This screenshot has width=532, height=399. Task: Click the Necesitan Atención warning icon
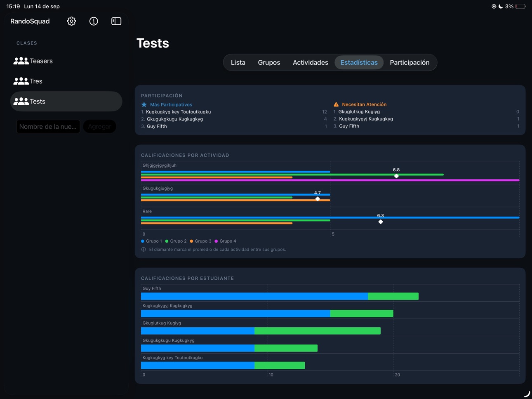[336, 104]
